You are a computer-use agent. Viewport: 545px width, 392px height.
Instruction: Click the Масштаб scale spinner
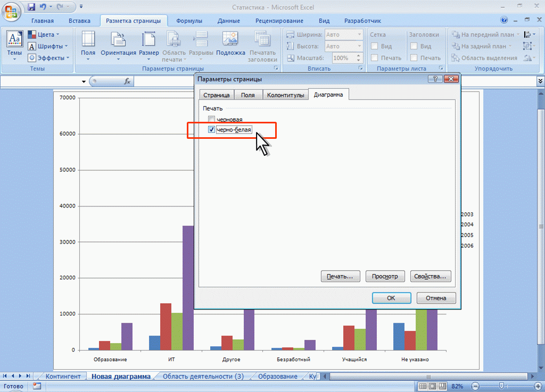coord(358,57)
